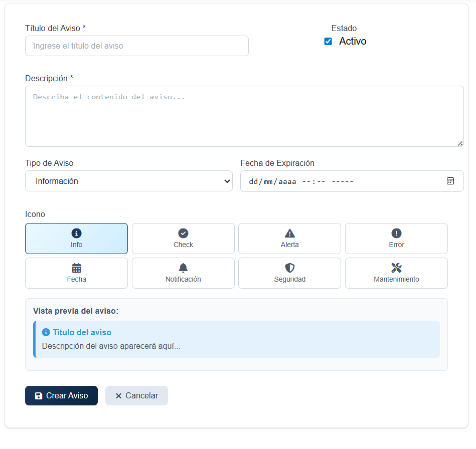Open the Tipo de Aviso dropdown
476x449 pixels.
(x=129, y=181)
